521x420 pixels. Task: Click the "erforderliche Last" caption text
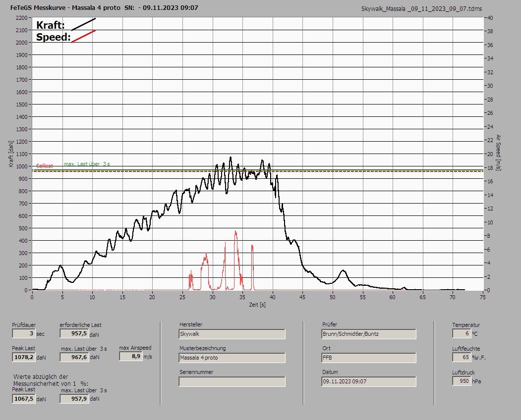click(80, 325)
